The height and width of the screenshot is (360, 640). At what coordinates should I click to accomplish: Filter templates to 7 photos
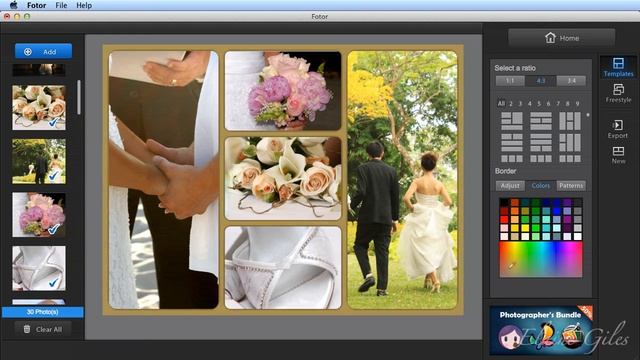[558, 104]
